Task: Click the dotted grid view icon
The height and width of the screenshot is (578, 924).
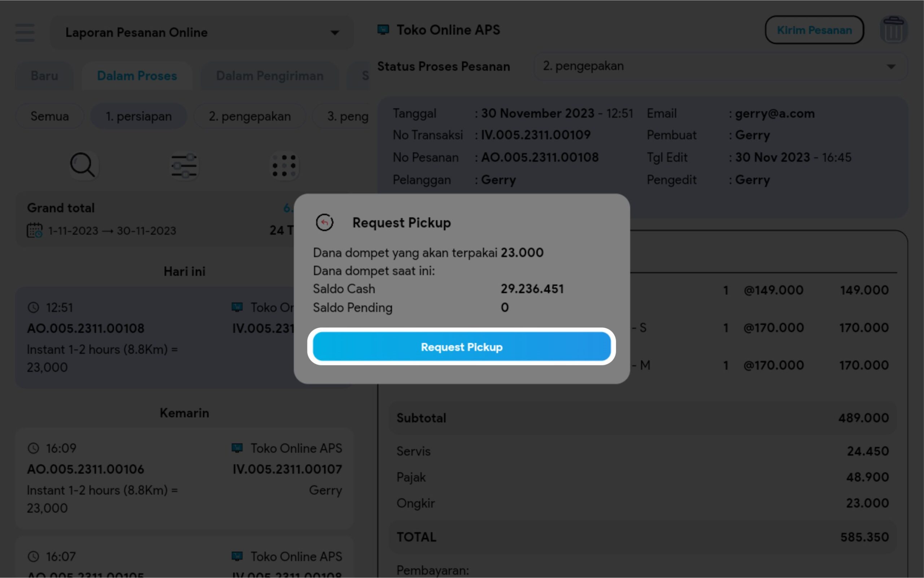Action: [284, 166]
